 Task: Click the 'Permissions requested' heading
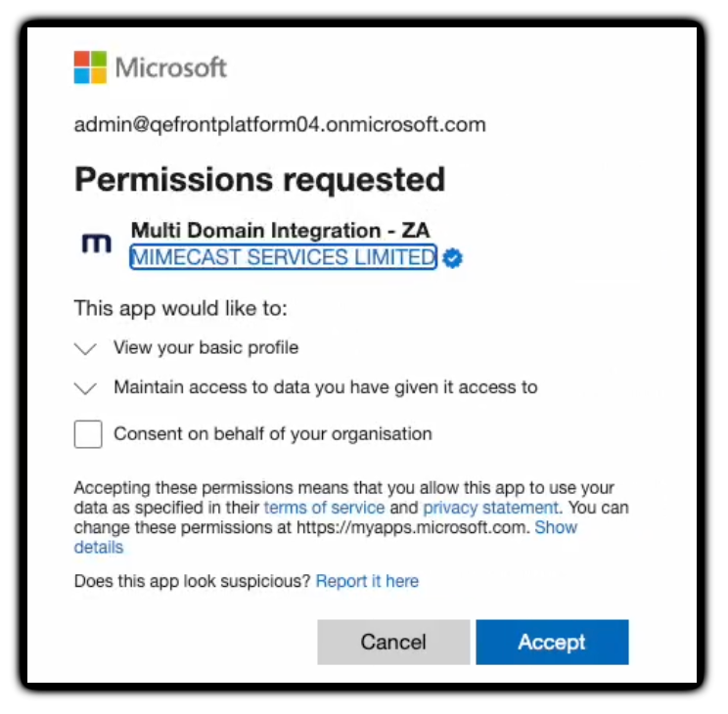coord(259,179)
